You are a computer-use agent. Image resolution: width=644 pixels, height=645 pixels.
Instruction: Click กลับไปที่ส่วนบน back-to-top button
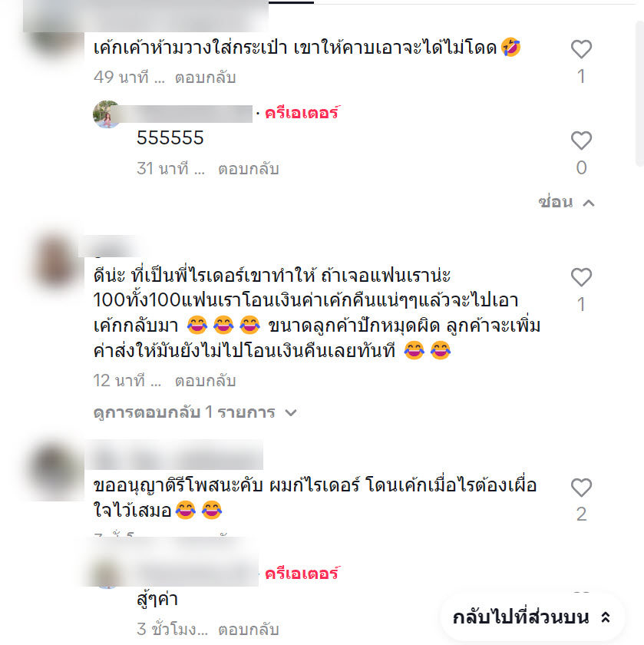click(x=532, y=617)
